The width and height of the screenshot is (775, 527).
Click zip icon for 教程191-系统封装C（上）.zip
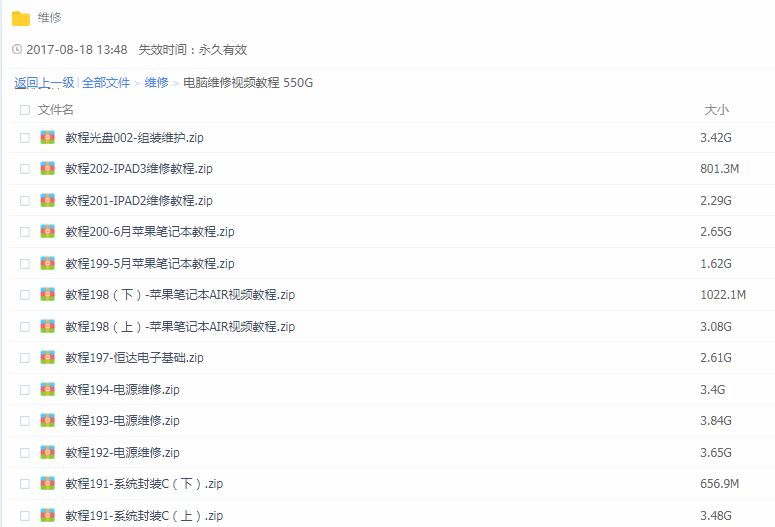pos(47,515)
